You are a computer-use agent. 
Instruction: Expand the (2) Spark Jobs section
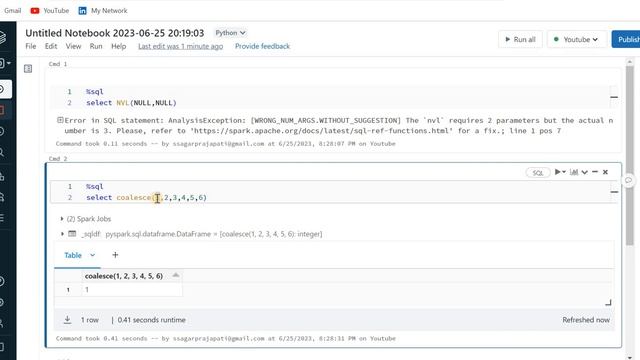62,219
